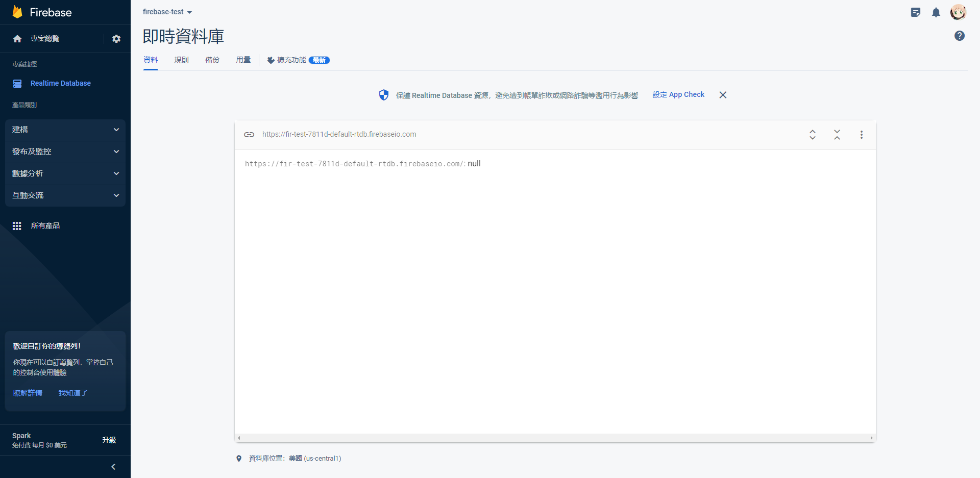Open database more options menu
Viewport: 980px width, 478px height.
(x=862, y=135)
